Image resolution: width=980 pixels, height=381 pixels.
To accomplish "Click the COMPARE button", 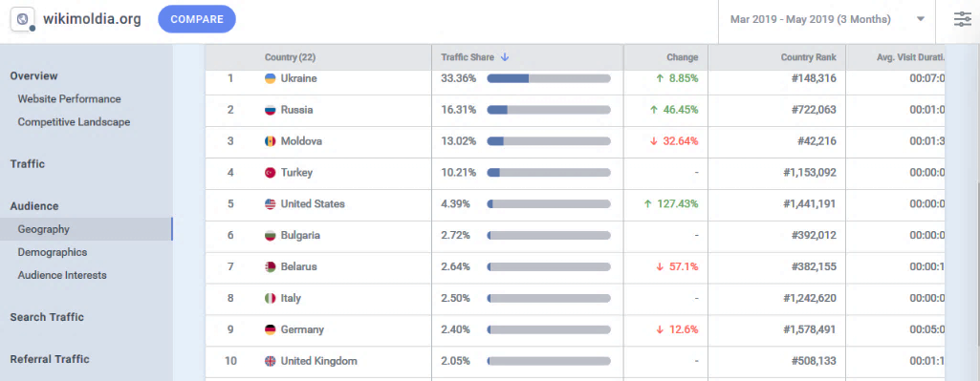I will 197,19.
